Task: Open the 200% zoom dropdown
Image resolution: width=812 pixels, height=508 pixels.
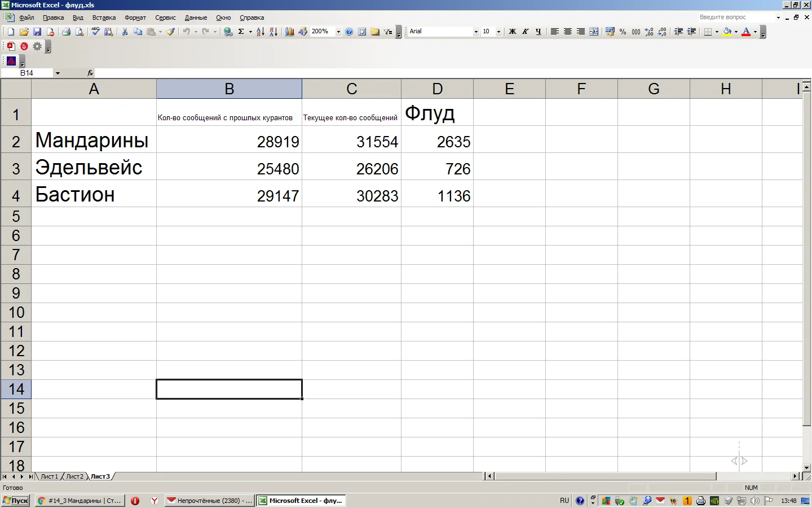Action: [338, 32]
